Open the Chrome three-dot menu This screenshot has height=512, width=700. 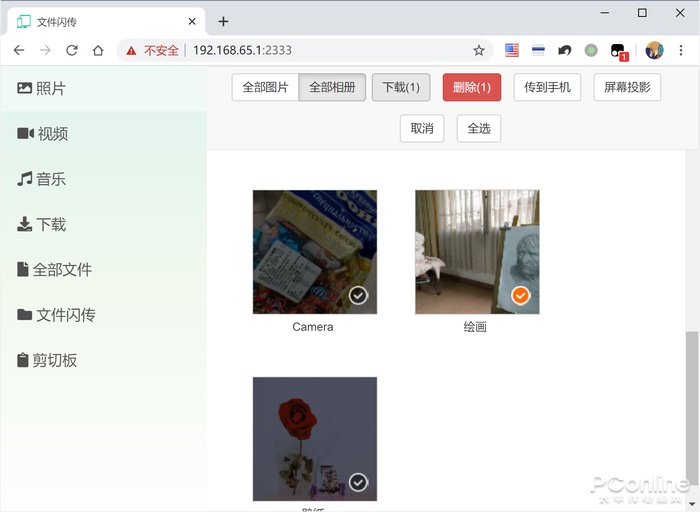(x=681, y=50)
